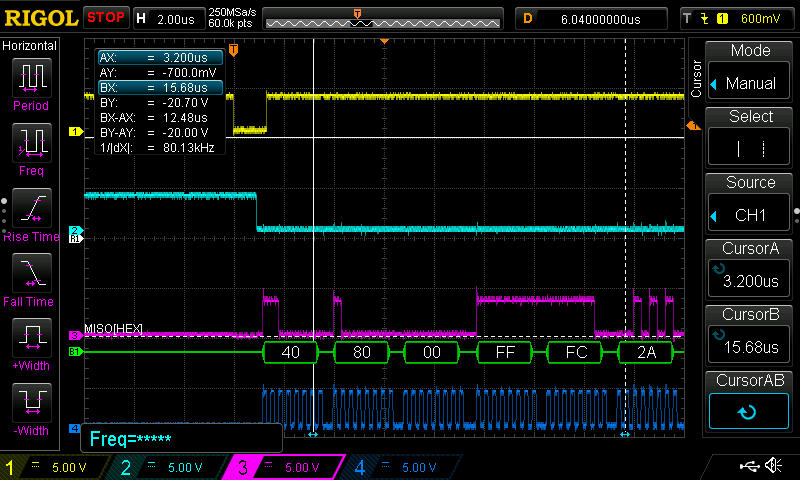The height and width of the screenshot is (480, 800).
Task: Toggle the channel 4 5.00 V label
Action: [419, 467]
